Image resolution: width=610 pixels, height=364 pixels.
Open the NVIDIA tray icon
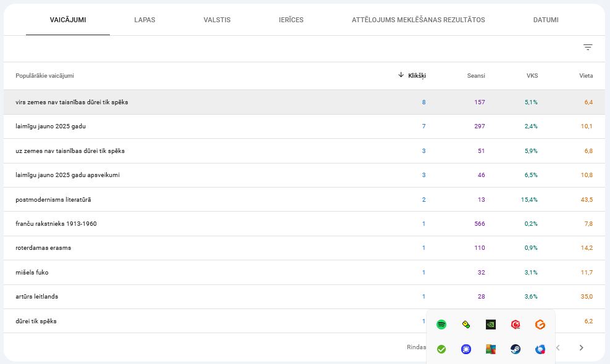point(491,325)
